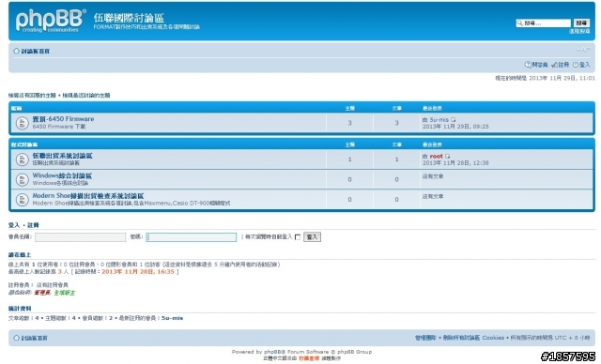
Task: Open the board index link in top breadcrumb
Action: [x=36, y=52]
